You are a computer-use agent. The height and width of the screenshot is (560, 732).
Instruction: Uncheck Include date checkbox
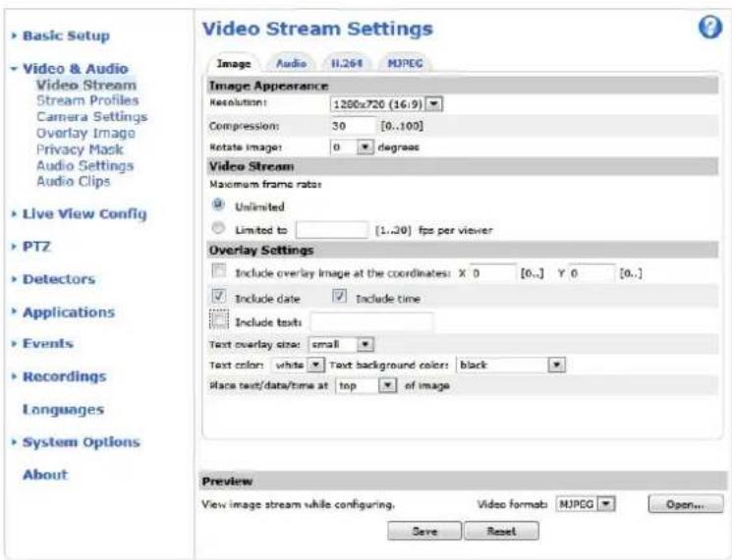point(218,297)
